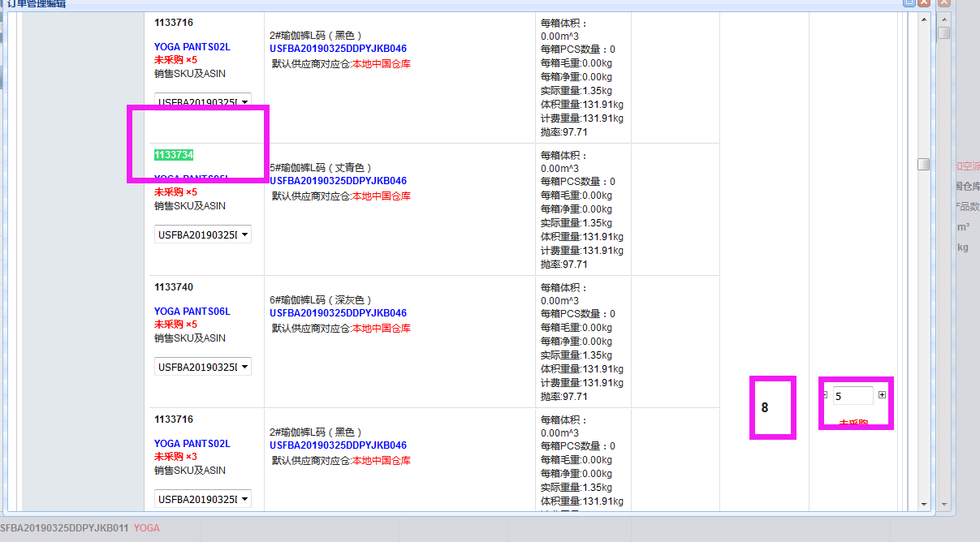This screenshot has width=980, height=542.
Task: Select the order number 1133740
Action: (174, 287)
